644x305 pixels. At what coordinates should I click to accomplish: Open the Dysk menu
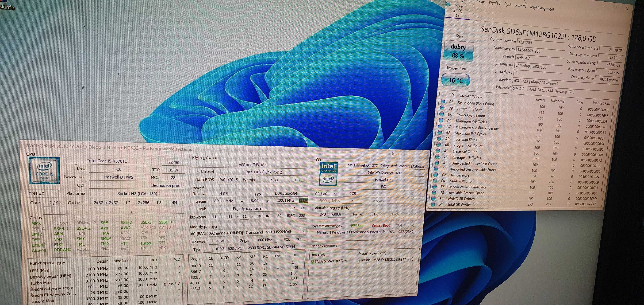coord(508,4)
